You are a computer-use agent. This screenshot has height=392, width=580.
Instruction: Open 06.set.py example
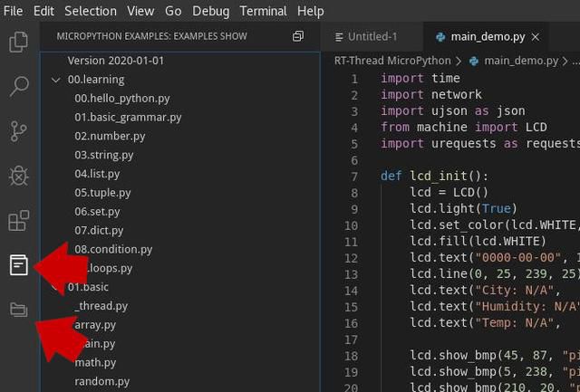pyautogui.click(x=97, y=212)
